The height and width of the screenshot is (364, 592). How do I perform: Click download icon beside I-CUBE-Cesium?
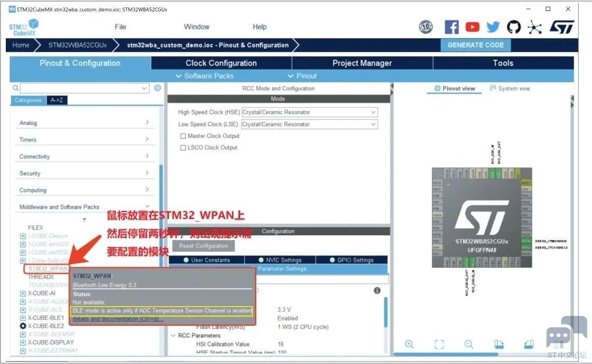(23, 236)
